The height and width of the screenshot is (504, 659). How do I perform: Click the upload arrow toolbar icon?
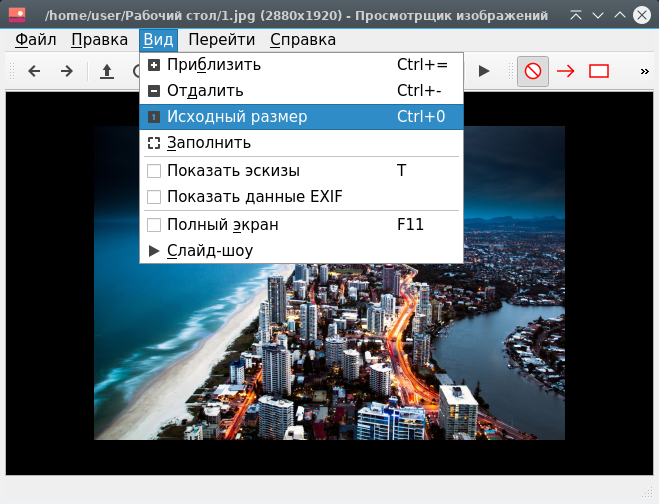pyautogui.click(x=107, y=71)
